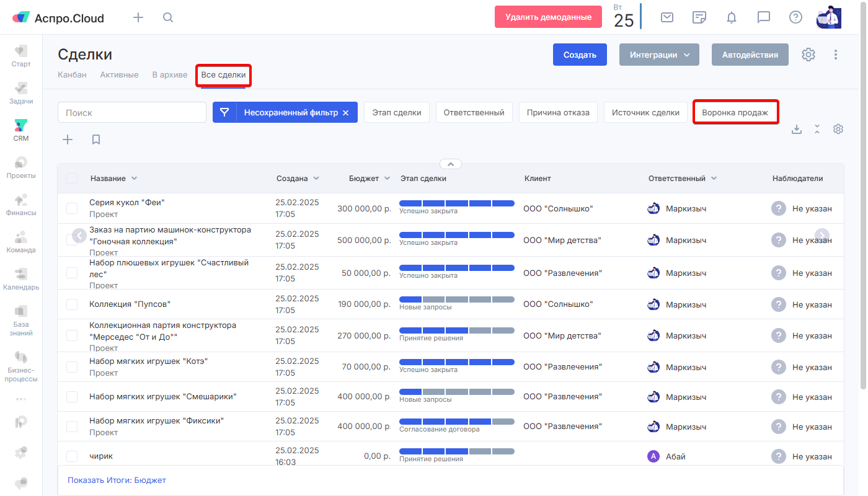The image size is (868, 496).
Task: Click the export download icon
Action: [x=797, y=129]
